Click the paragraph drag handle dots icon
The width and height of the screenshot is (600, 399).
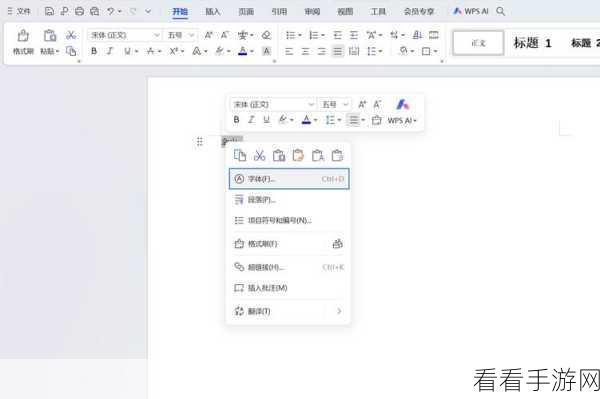[200, 142]
